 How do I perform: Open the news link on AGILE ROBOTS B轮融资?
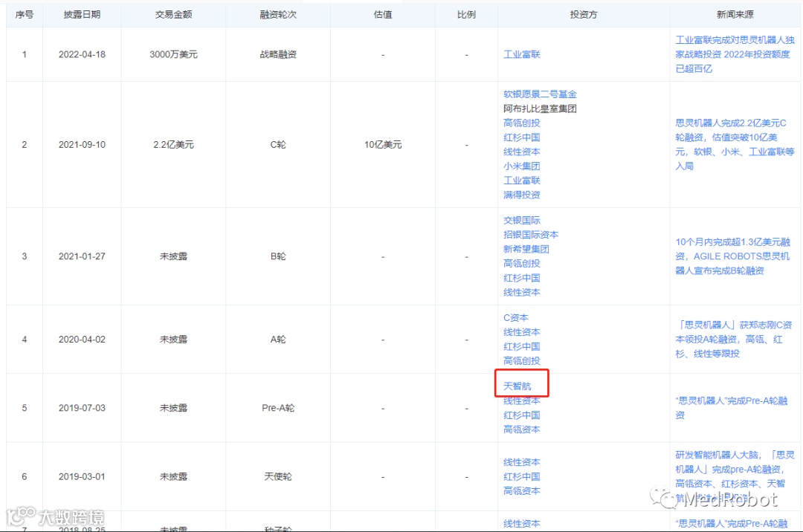[733, 256]
